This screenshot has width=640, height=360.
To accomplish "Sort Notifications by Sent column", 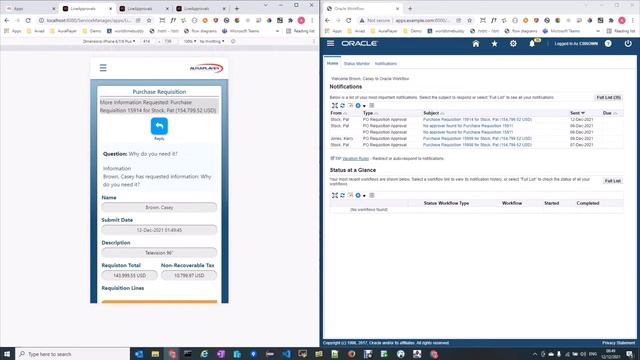I will coord(577,113).
